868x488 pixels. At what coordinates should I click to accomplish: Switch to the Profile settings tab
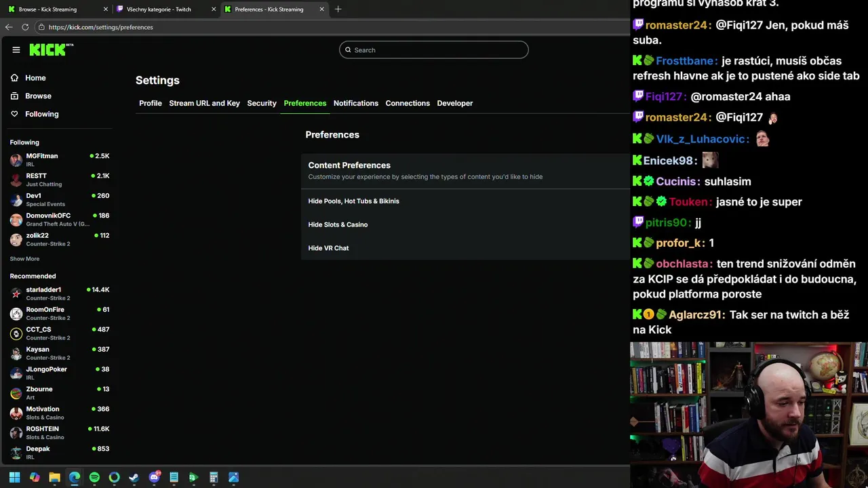click(151, 103)
